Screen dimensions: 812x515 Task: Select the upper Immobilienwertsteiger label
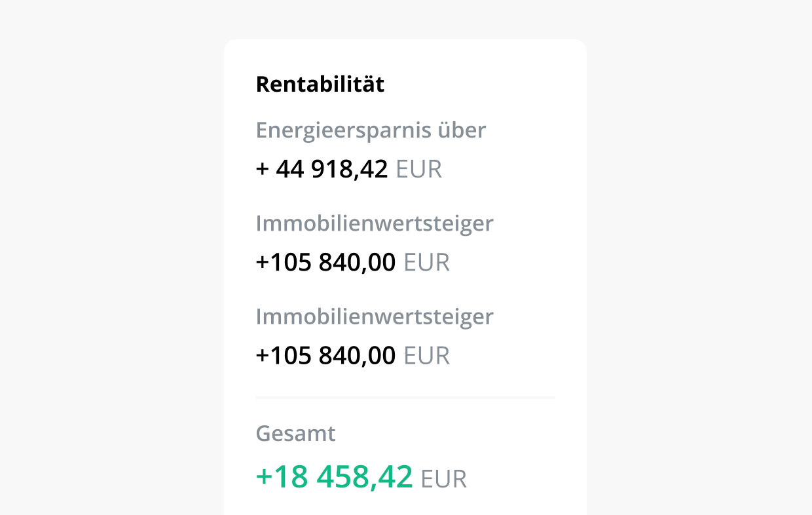[x=375, y=223]
